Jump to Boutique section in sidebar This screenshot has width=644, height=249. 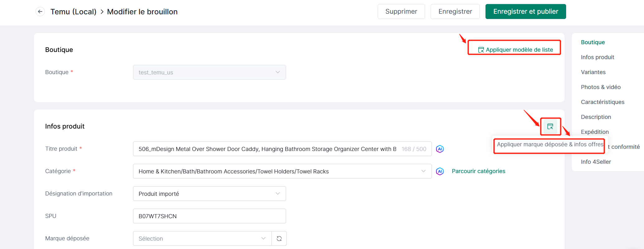[593, 42]
